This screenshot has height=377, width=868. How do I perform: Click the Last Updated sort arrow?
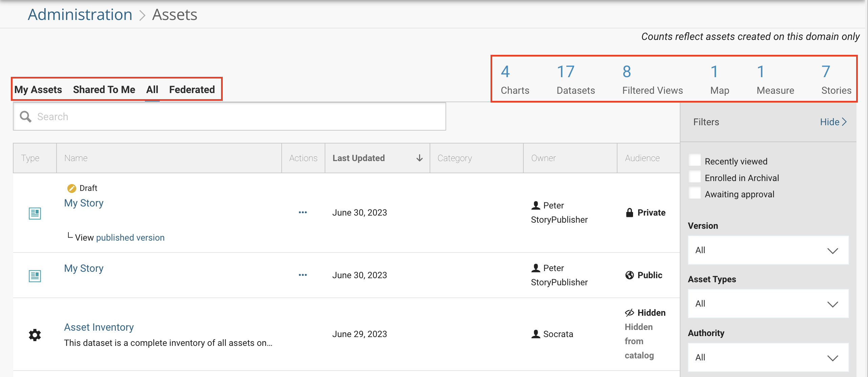pyautogui.click(x=419, y=158)
